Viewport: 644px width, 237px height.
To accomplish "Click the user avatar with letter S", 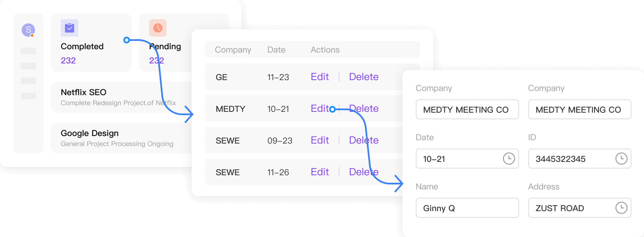I will pyautogui.click(x=28, y=30).
